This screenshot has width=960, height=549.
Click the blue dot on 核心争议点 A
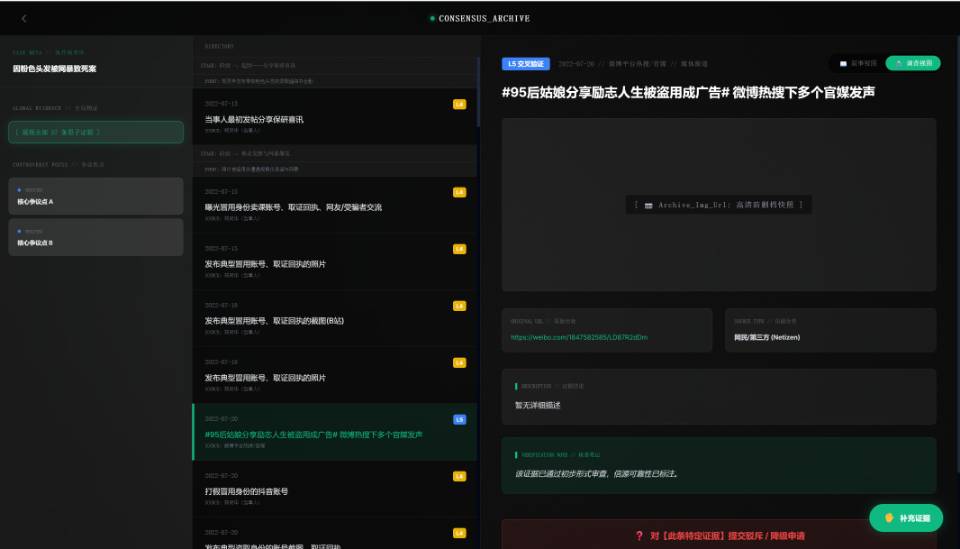pyautogui.click(x=19, y=190)
